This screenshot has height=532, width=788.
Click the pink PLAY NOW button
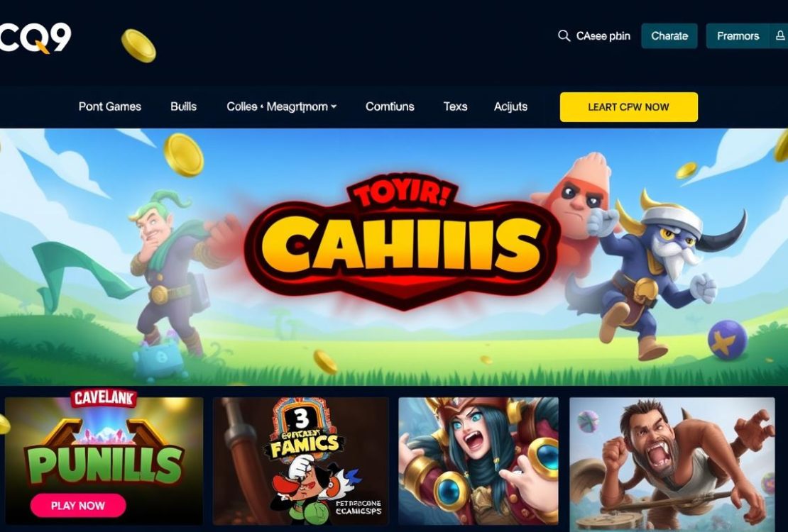click(78, 505)
